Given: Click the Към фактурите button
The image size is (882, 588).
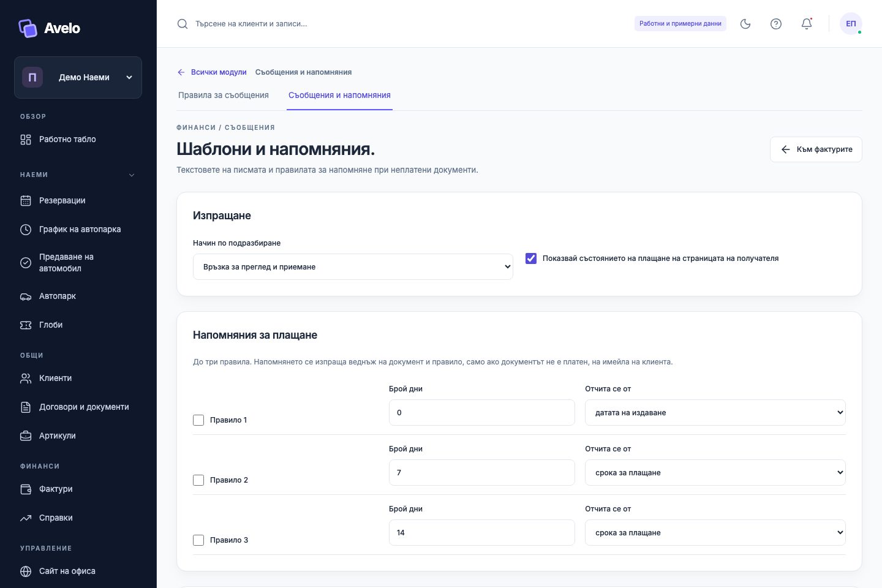Looking at the screenshot, I should 816,149.
